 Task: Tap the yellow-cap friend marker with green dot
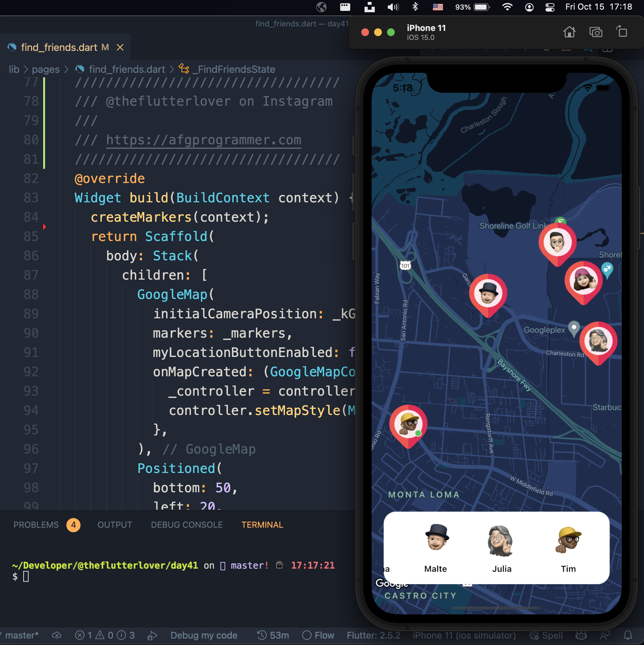(408, 424)
